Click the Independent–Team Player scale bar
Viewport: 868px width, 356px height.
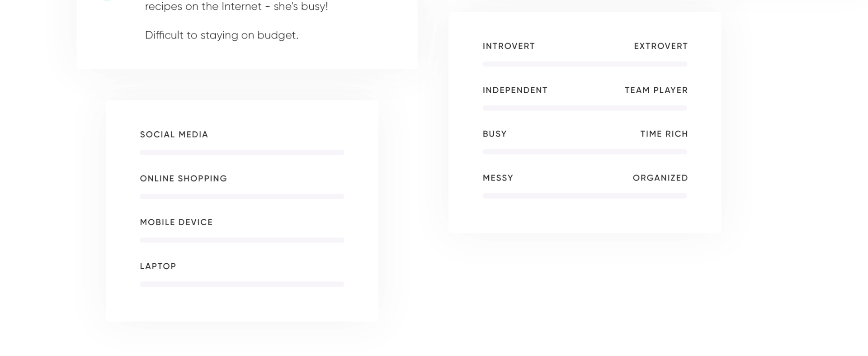pos(585,108)
